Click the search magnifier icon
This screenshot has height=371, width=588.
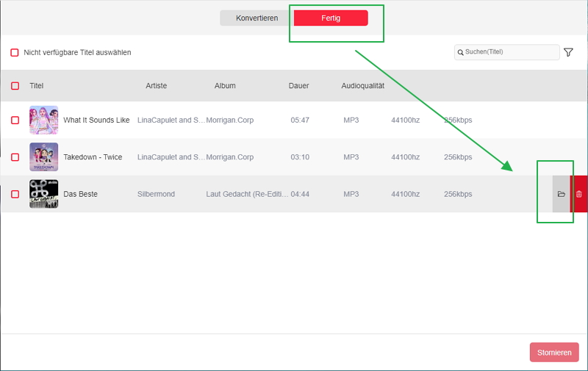point(461,52)
